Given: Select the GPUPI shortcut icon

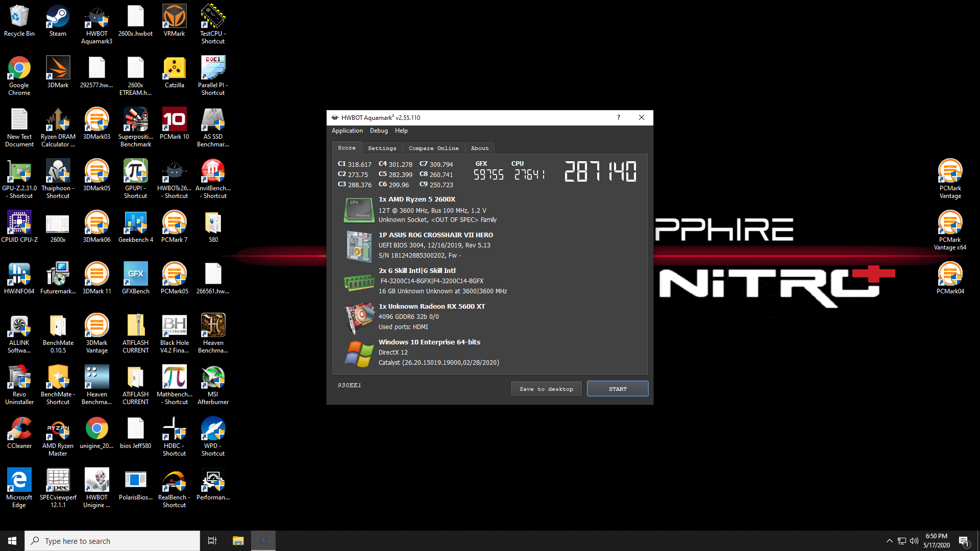Looking at the screenshot, I should click(136, 179).
